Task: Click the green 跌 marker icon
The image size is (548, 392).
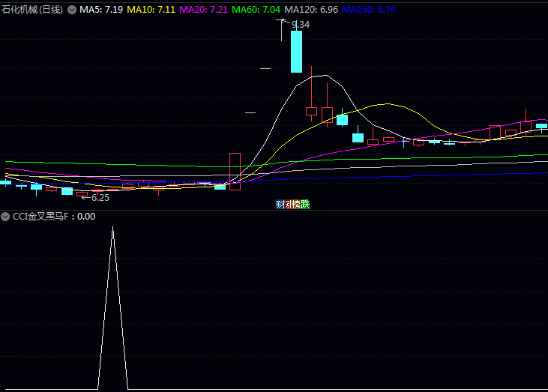Action: [305, 204]
